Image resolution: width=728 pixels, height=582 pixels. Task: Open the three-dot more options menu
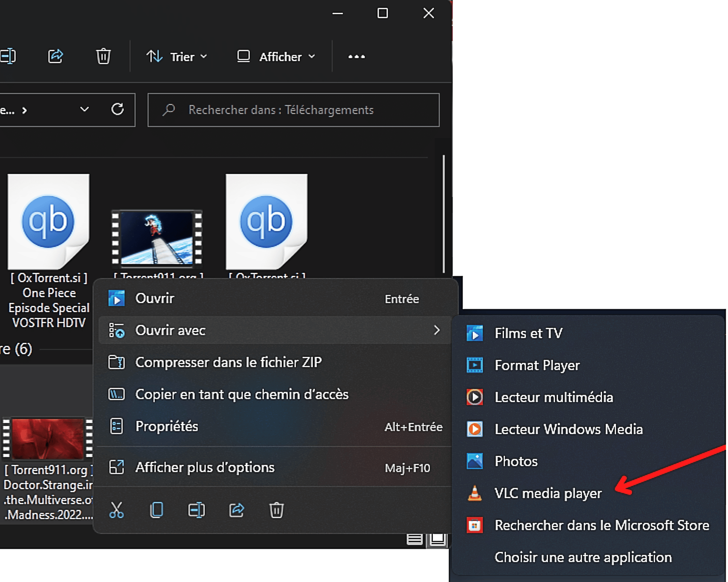357,57
